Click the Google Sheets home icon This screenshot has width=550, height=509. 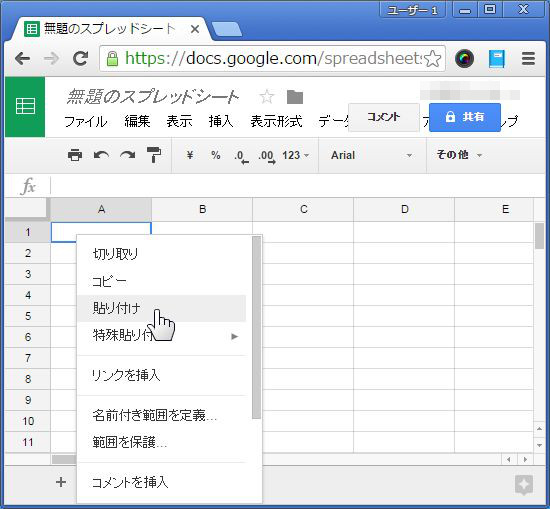pos(25,107)
